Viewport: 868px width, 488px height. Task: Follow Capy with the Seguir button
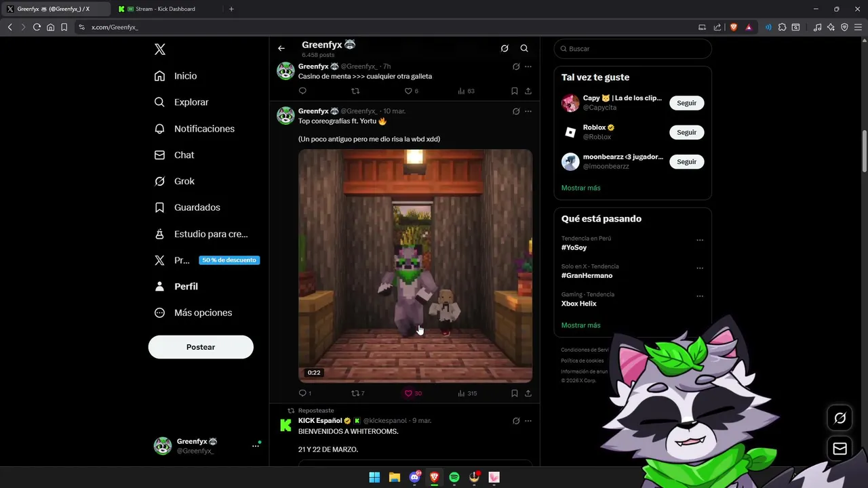[x=686, y=103]
